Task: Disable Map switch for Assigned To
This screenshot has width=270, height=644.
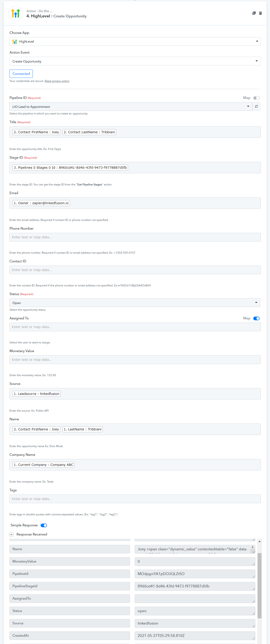Action: pos(256,318)
